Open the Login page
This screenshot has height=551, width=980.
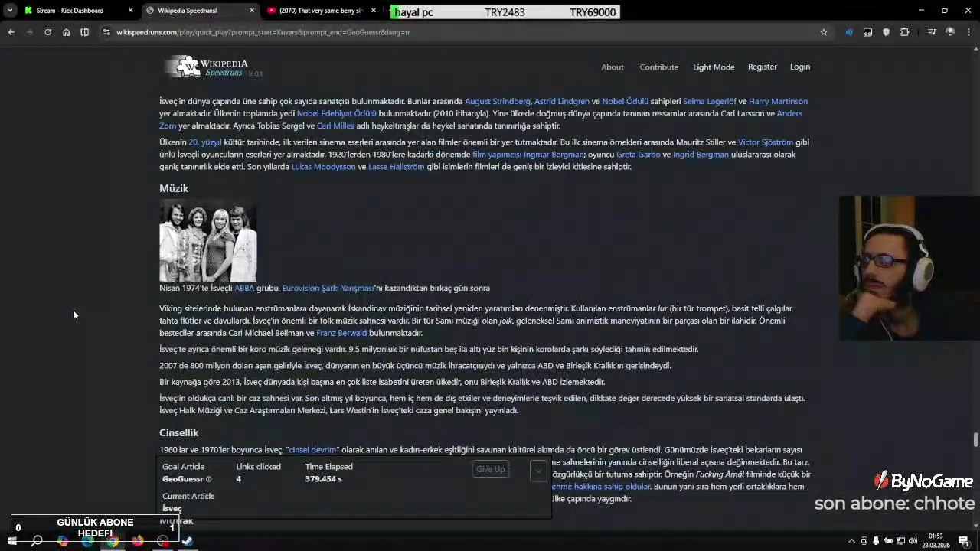coord(800,67)
